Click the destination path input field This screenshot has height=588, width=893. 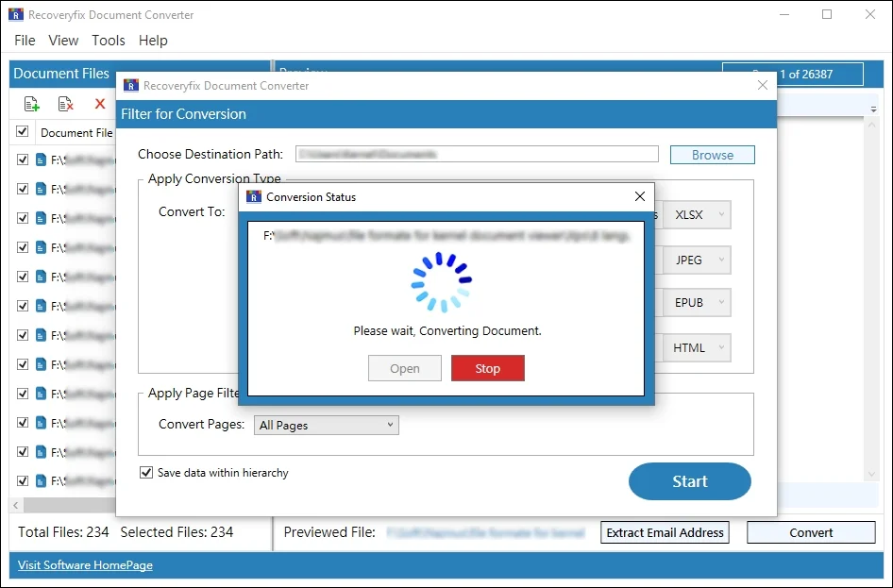click(x=477, y=154)
